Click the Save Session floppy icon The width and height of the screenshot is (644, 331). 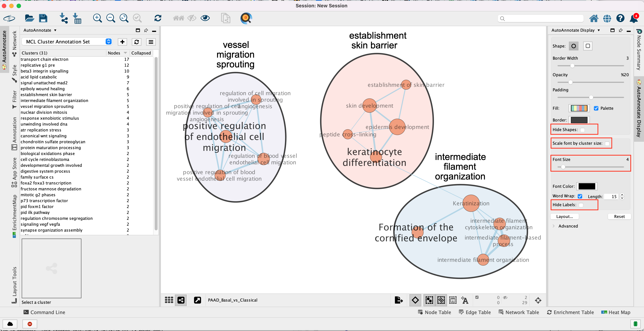click(x=43, y=18)
